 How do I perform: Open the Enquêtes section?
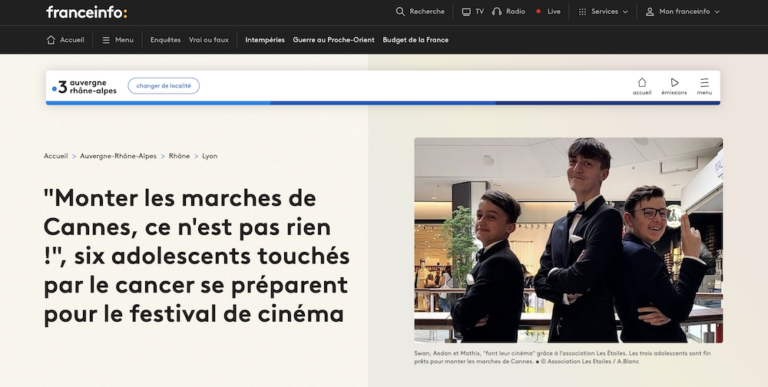click(166, 40)
